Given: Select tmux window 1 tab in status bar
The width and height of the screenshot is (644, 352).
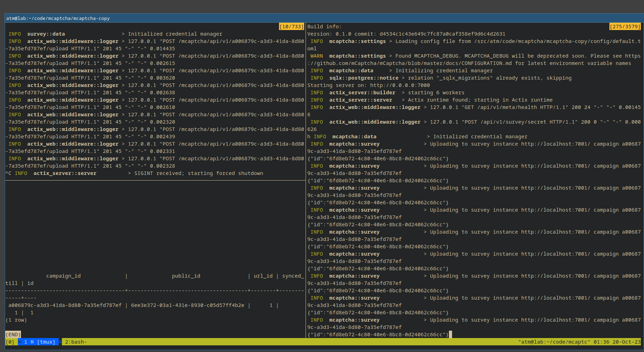Looking at the screenshot, I should tap(38, 342).
